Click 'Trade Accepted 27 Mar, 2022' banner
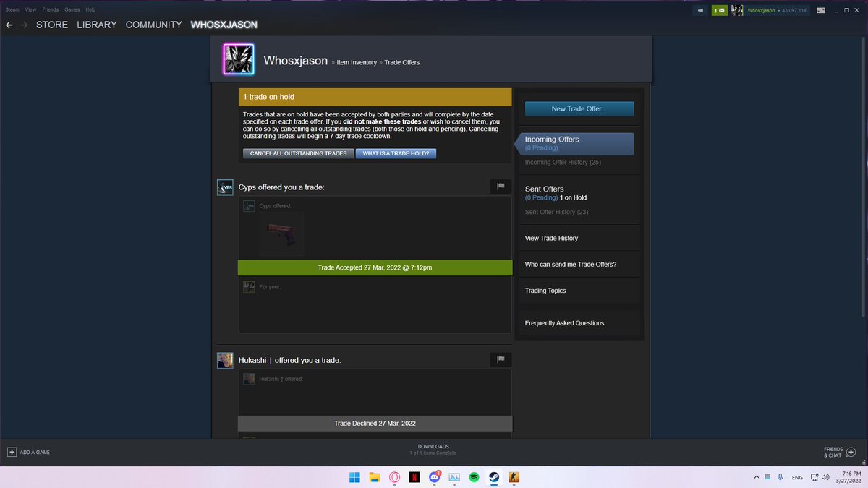868x488 pixels. pyautogui.click(x=375, y=267)
